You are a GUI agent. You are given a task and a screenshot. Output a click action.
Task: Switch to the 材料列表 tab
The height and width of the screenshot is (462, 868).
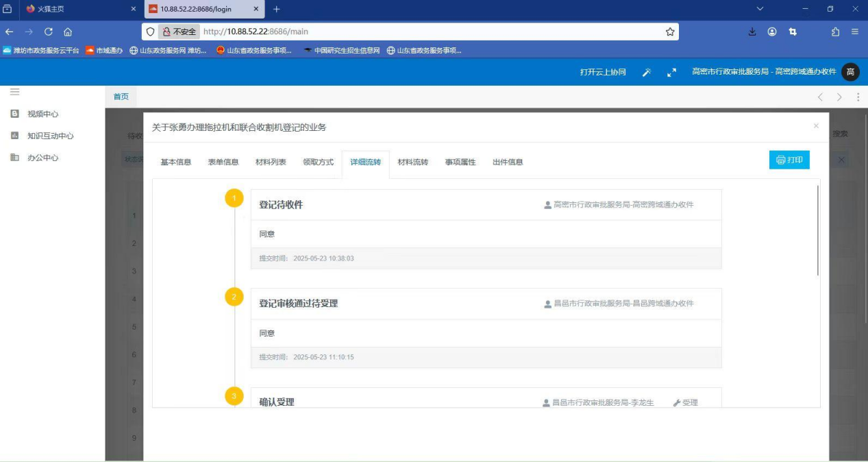[271, 162]
